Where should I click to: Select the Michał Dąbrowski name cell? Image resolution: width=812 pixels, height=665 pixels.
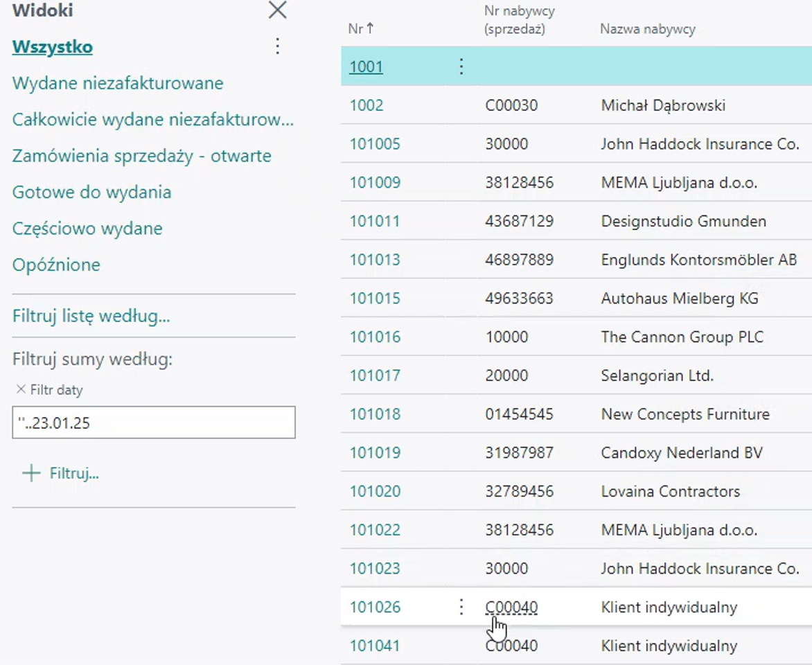663,105
